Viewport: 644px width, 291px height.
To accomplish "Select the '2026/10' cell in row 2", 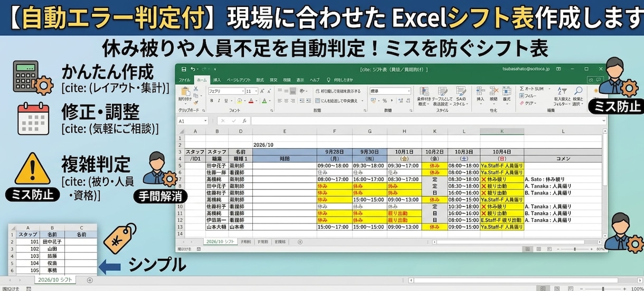I will pyautogui.click(x=285, y=144).
